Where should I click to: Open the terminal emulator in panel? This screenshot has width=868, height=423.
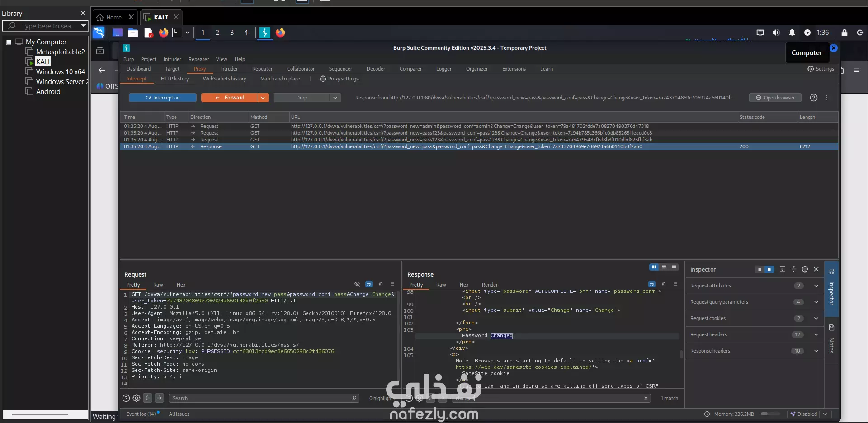(178, 33)
